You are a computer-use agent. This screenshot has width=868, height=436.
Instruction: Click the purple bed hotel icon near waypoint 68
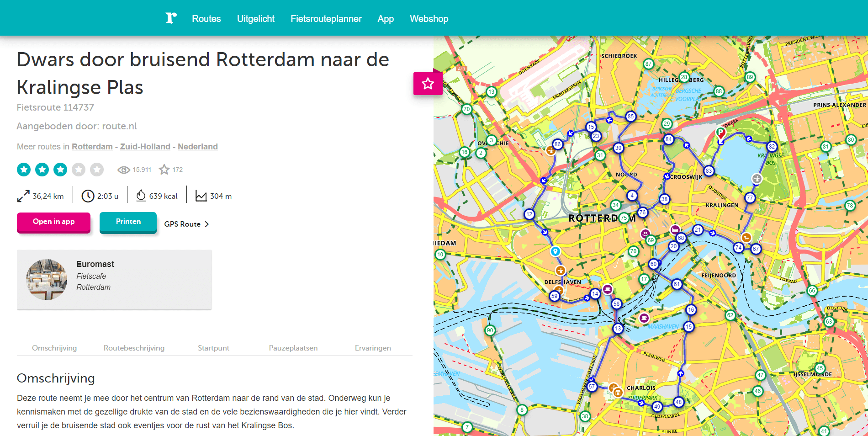(675, 230)
